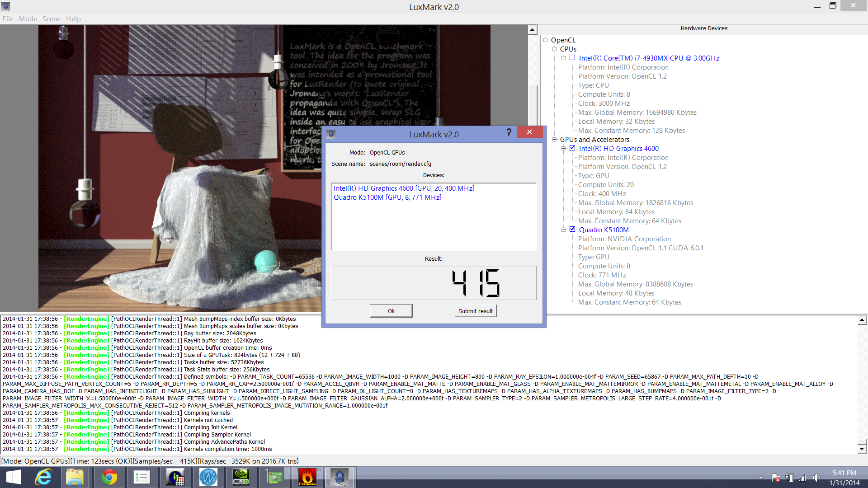Open the Windows Start button
The width and height of the screenshot is (868, 488).
[14, 477]
